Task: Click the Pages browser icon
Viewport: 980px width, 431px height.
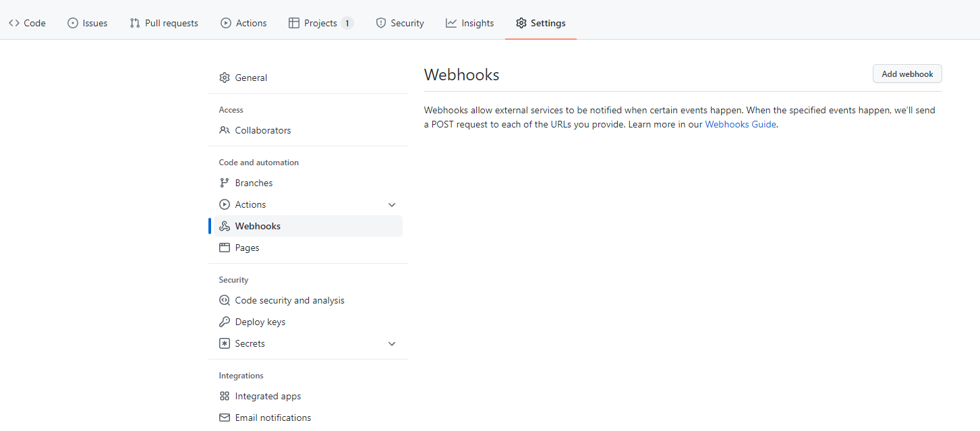Action: 225,248
